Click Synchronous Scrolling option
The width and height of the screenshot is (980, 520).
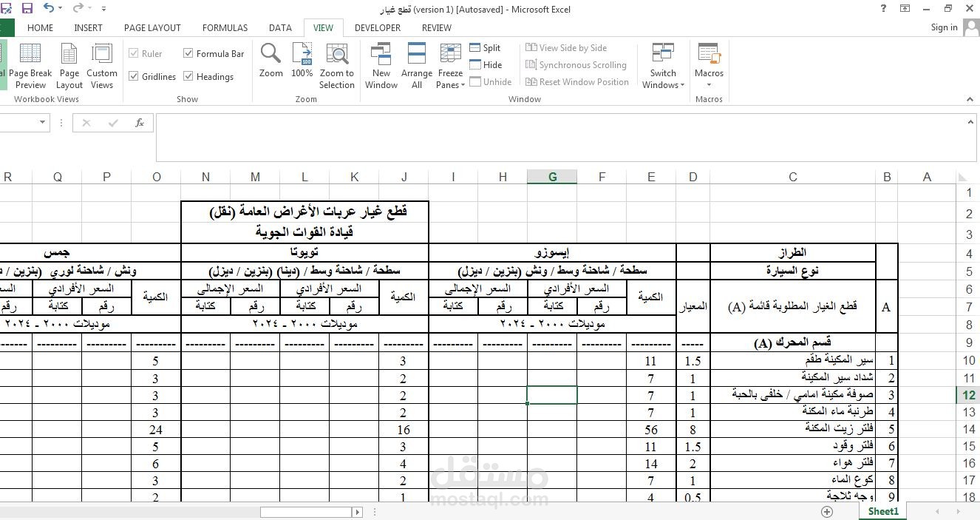click(x=576, y=64)
